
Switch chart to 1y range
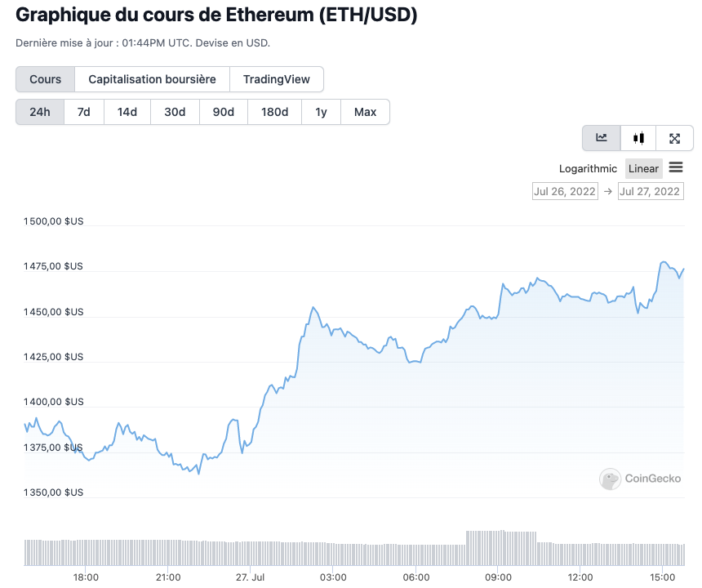[321, 112]
